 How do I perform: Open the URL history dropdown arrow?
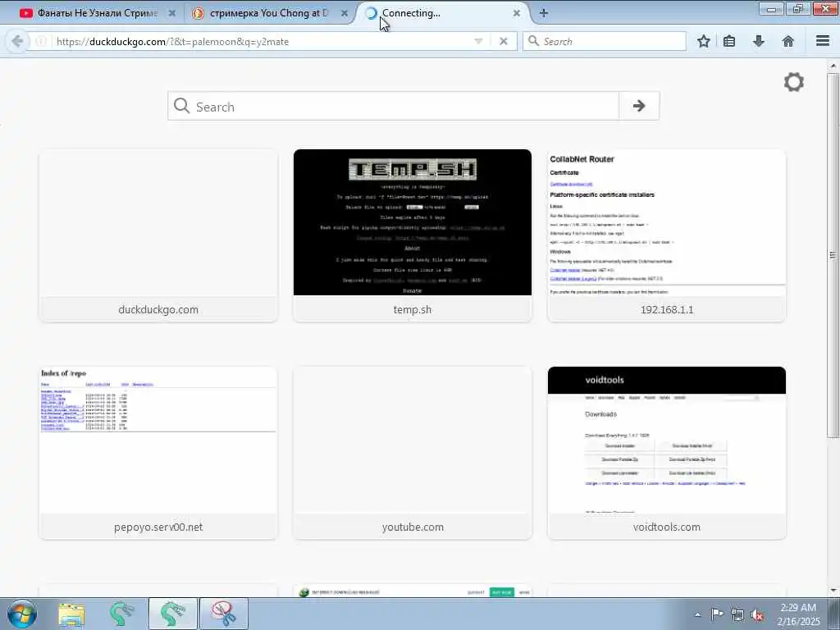(x=478, y=41)
